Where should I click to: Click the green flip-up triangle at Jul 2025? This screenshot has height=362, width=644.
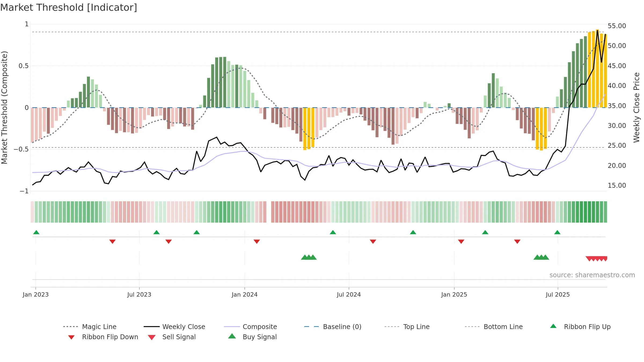[557, 232]
